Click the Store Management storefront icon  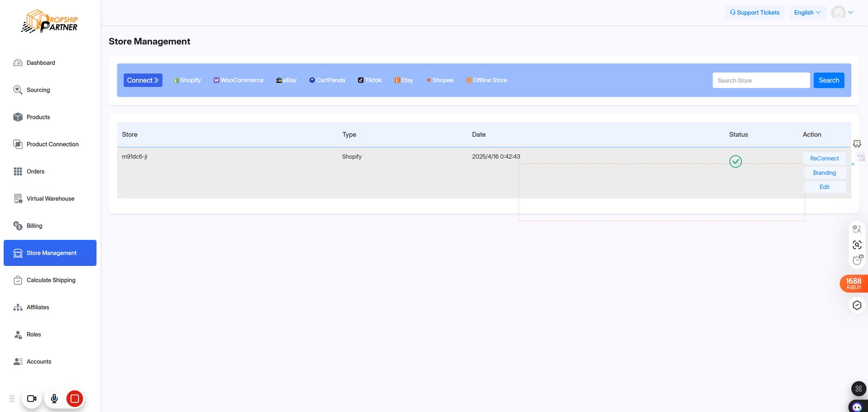18,253
